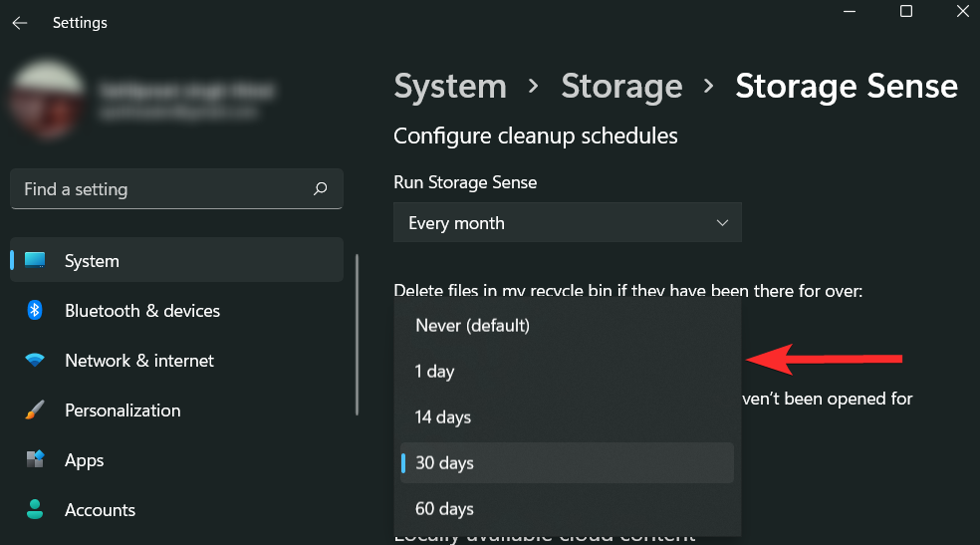Navigate to Storage in the breadcrumb

(x=621, y=87)
